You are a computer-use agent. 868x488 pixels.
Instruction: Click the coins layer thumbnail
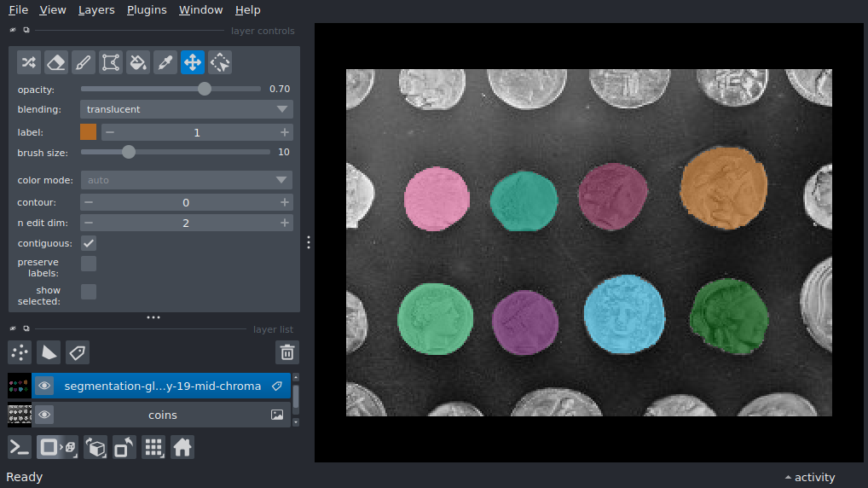20,415
